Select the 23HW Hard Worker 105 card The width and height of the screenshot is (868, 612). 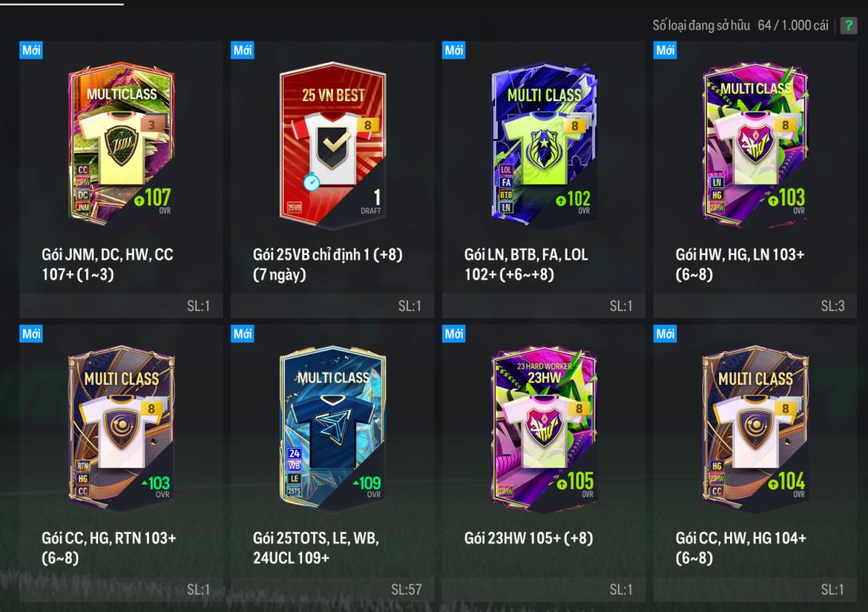pos(544,429)
